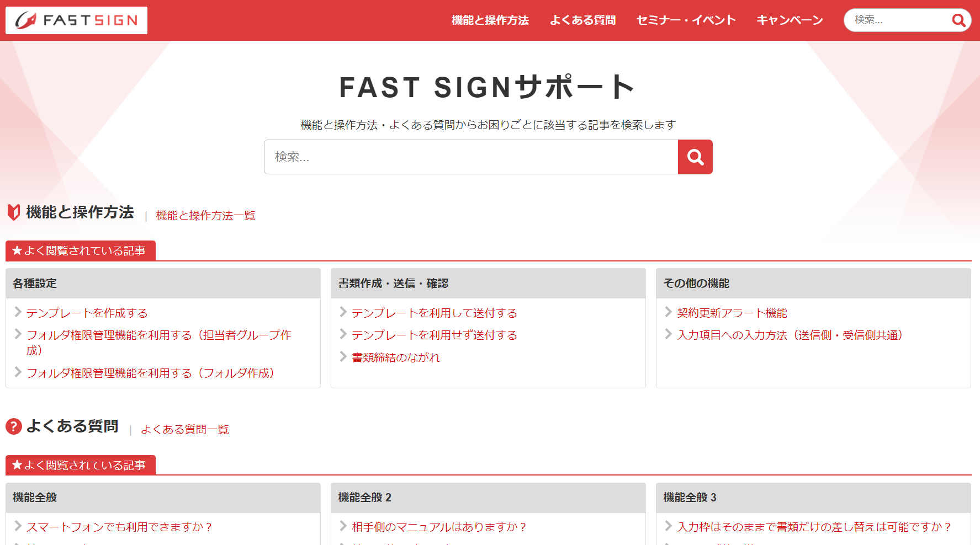
Task: Open 相手側のマニュアルはありますか？ question
Action: coord(439,527)
